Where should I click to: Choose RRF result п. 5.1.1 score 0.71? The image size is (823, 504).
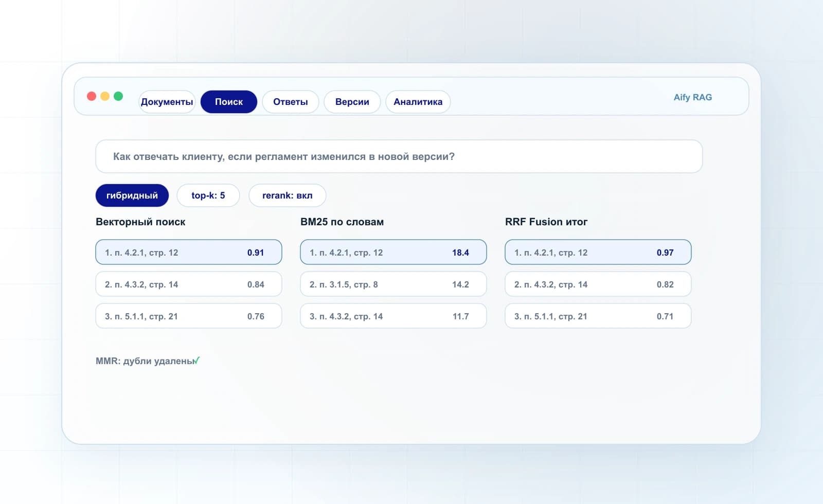[598, 316]
